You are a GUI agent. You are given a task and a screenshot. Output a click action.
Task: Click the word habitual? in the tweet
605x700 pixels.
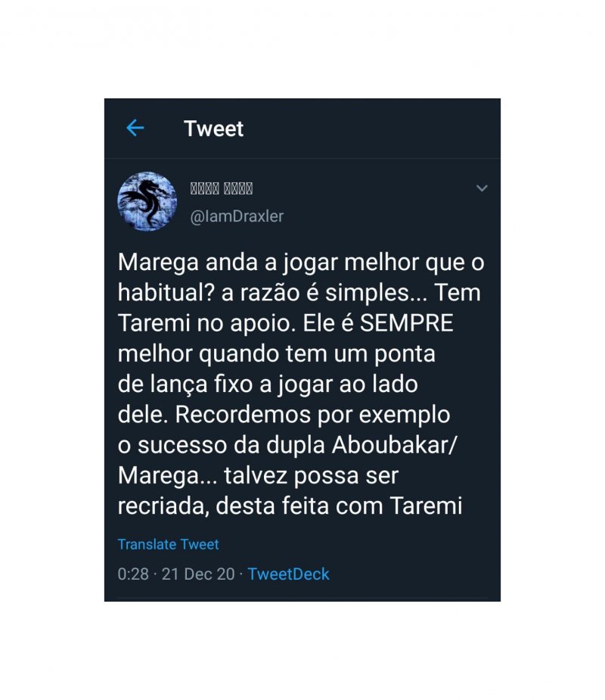166,292
